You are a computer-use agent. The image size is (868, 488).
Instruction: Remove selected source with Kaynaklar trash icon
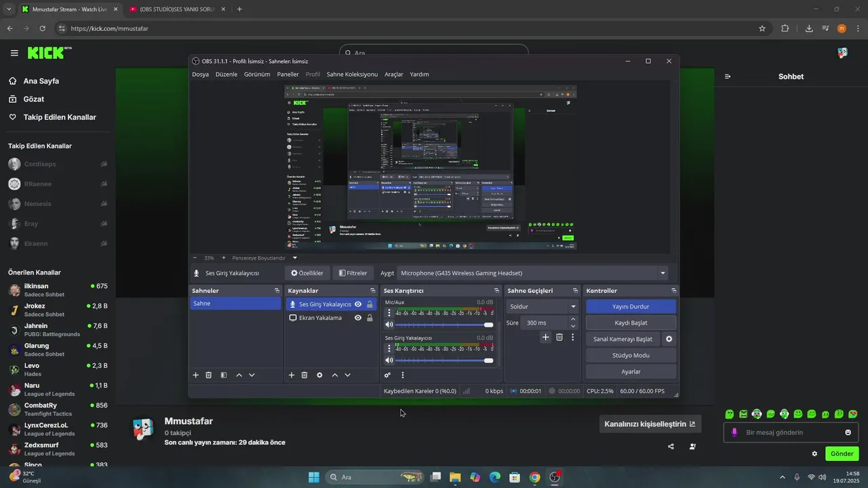304,375
